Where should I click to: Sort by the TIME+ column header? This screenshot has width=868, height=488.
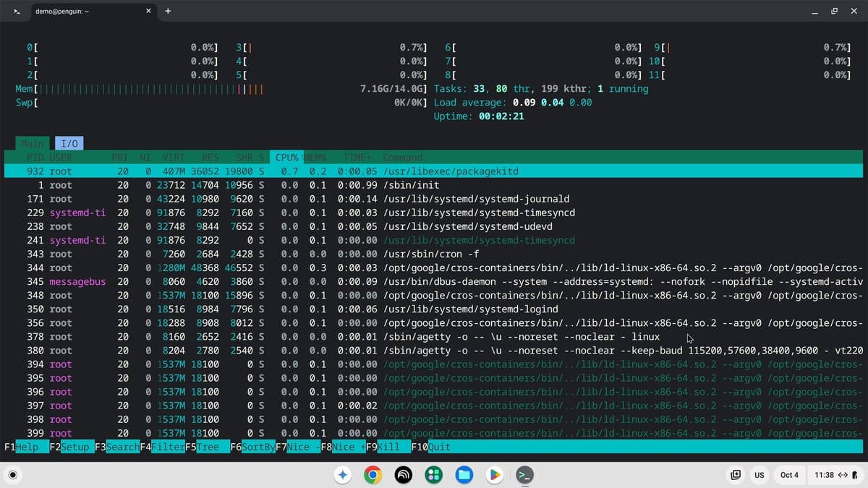click(357, 157)
